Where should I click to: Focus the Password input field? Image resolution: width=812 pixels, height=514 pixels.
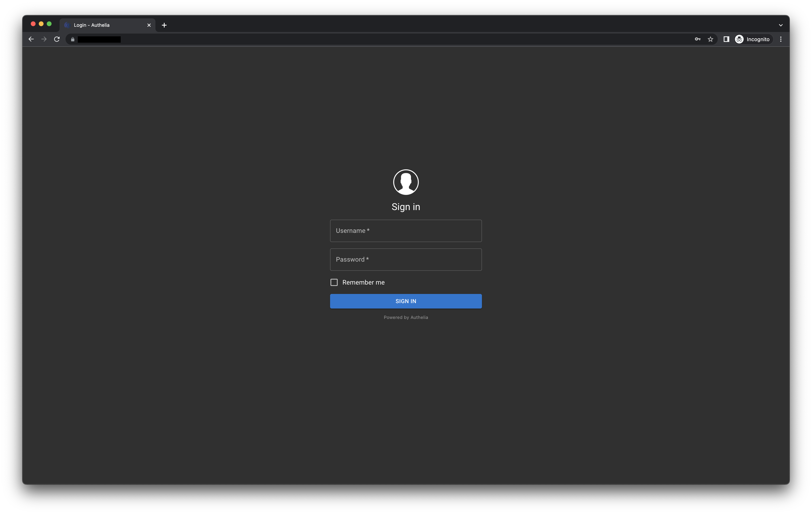(x=406, y=259)
